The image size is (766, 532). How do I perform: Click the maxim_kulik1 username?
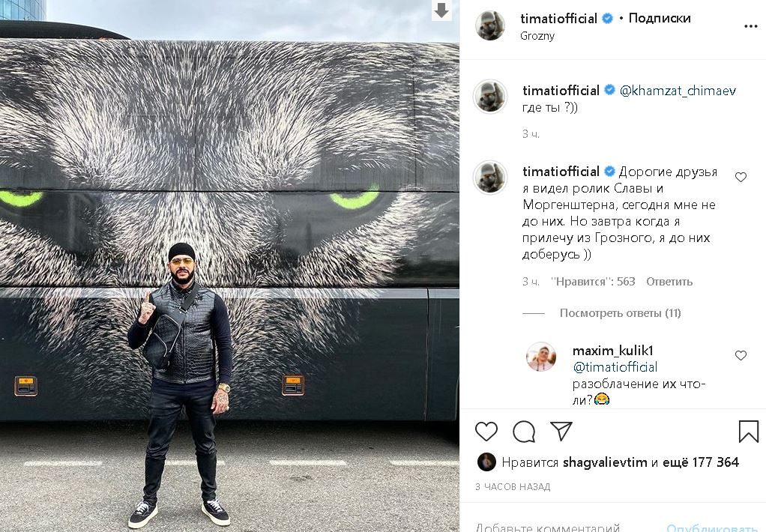[612, 350]
